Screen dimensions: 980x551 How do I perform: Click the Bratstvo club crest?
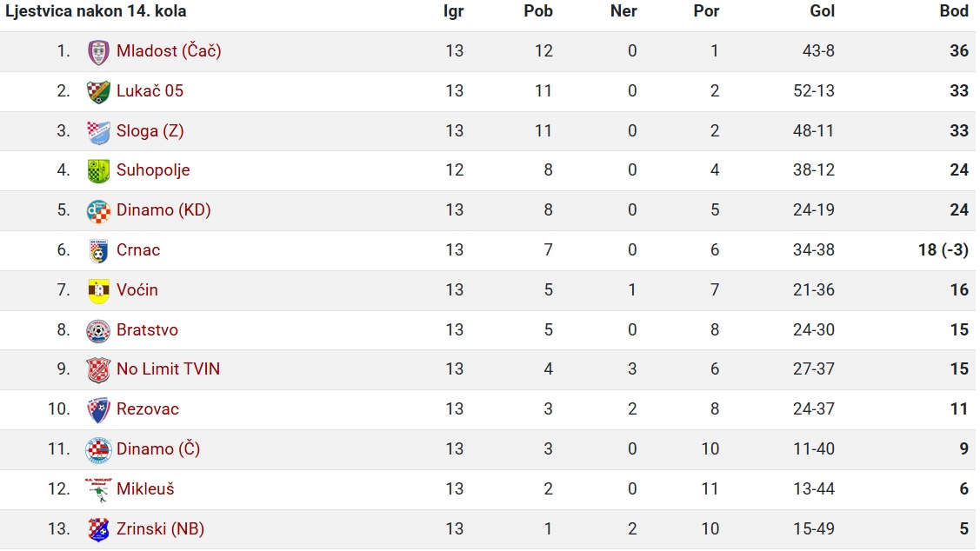98,331
